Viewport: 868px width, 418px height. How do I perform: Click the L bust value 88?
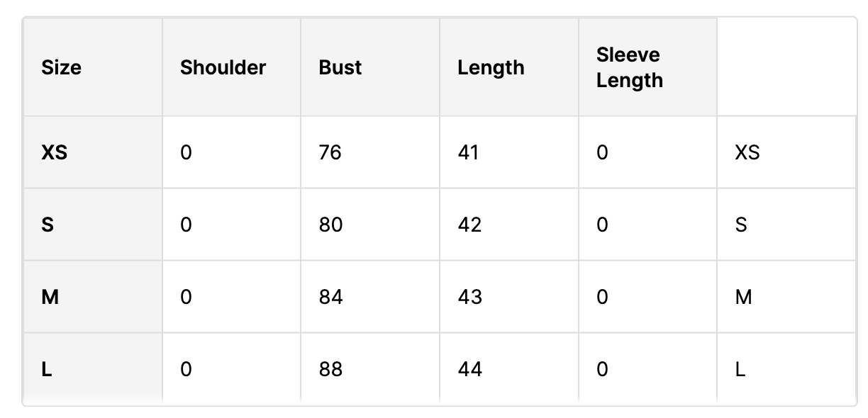pyautogui.click(x=330, y=369)
